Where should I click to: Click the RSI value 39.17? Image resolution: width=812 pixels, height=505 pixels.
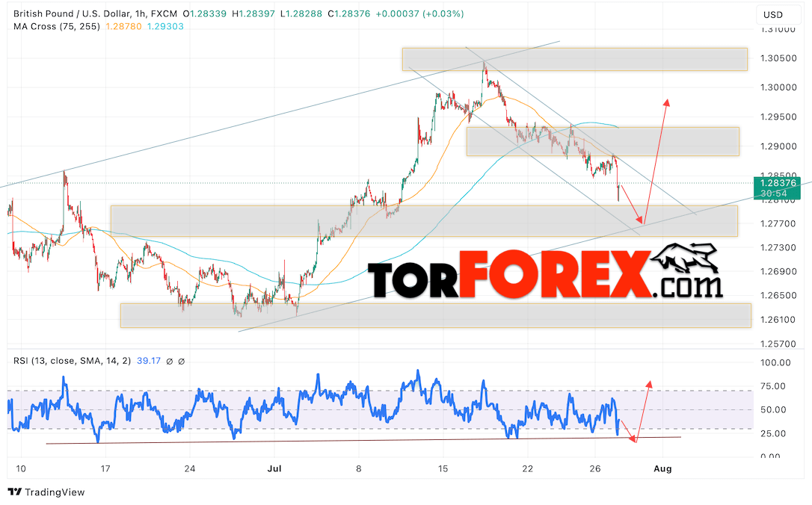point(149,361)
